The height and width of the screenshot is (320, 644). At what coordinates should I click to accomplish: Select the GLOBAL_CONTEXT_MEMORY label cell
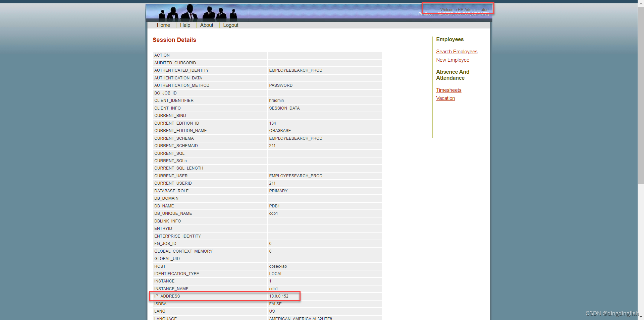coord(210,251)
